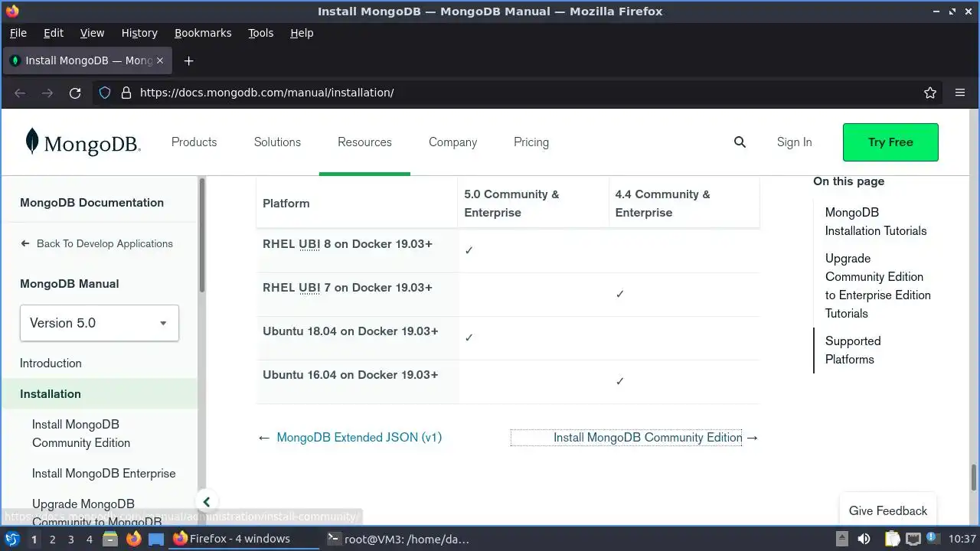Switch to workspace 2 in the taskbar
This screenshot has width=980, height=551.
click(52, 539)
